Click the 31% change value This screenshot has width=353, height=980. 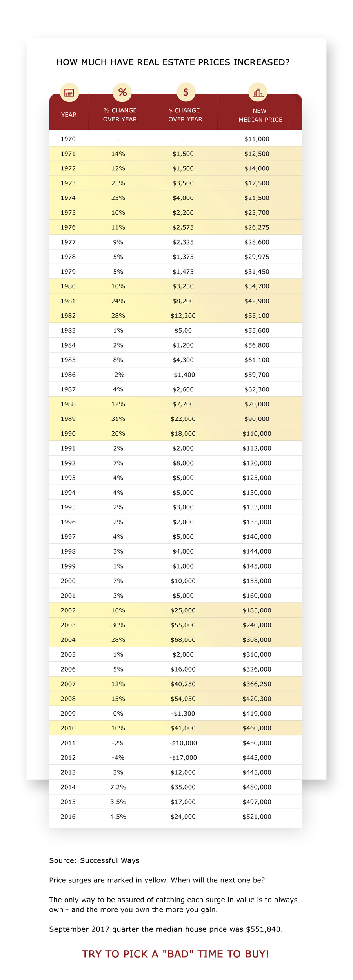pos(118,419)
